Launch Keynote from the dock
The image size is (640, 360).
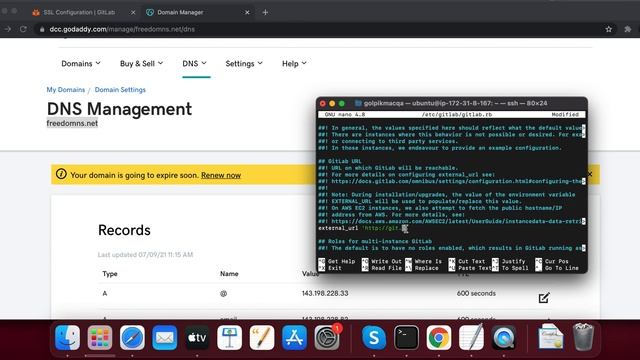[229, 338]
